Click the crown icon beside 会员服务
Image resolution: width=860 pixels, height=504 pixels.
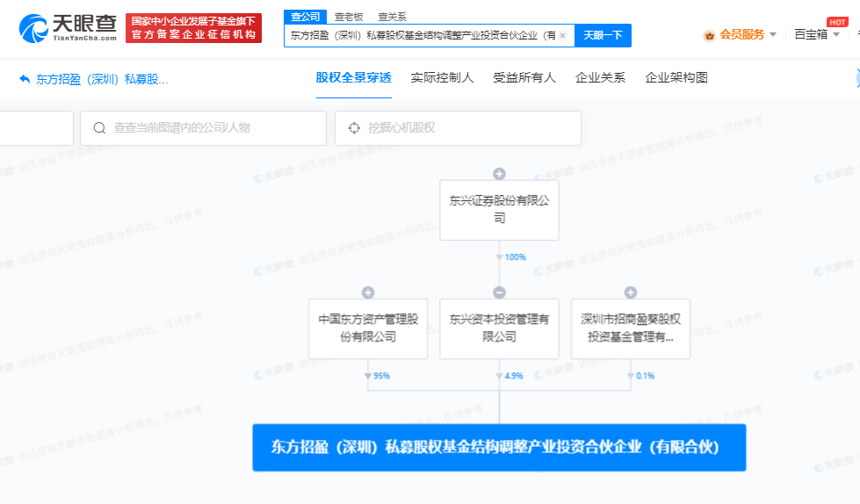click(x=709, y=36)
